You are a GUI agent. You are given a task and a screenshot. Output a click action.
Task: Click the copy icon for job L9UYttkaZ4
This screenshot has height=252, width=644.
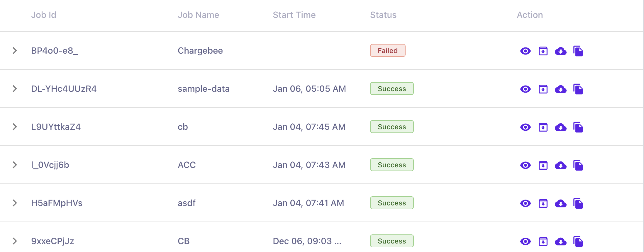coord(578,127)
